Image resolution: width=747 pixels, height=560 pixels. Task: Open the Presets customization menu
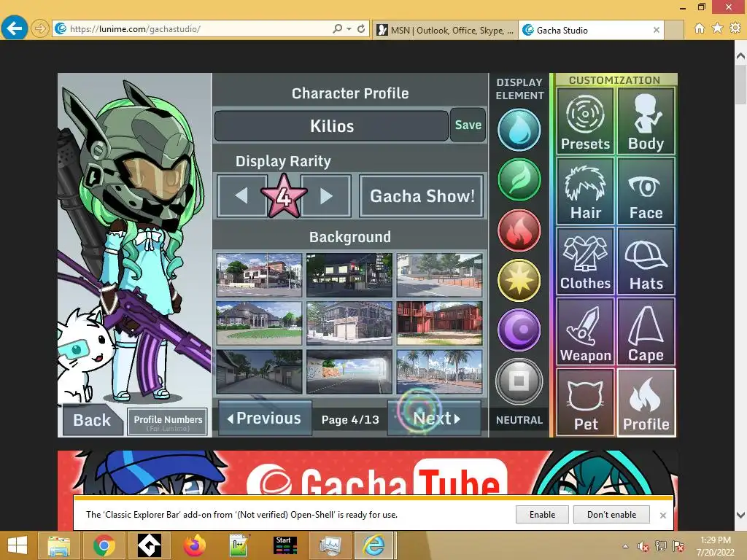click(585, 120)
